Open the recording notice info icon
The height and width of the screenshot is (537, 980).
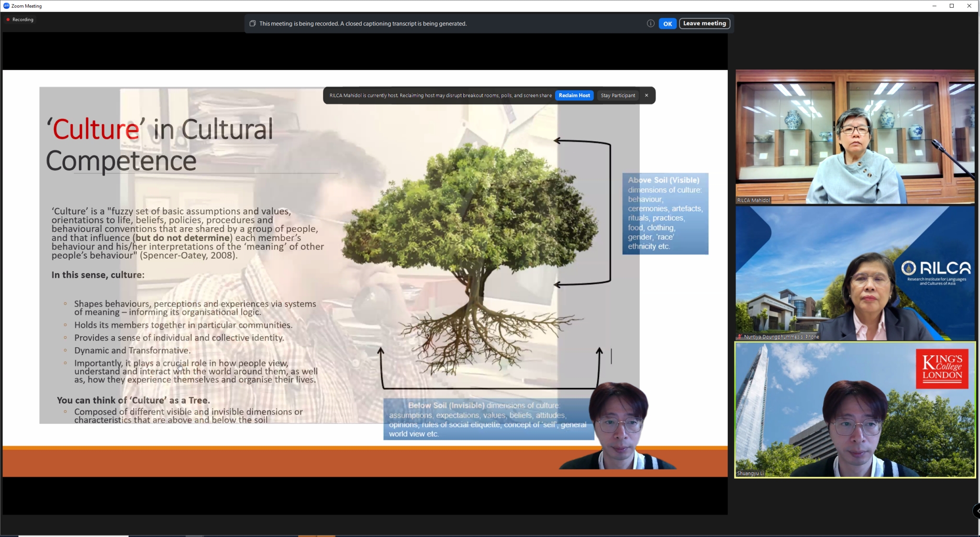(650, 23)
